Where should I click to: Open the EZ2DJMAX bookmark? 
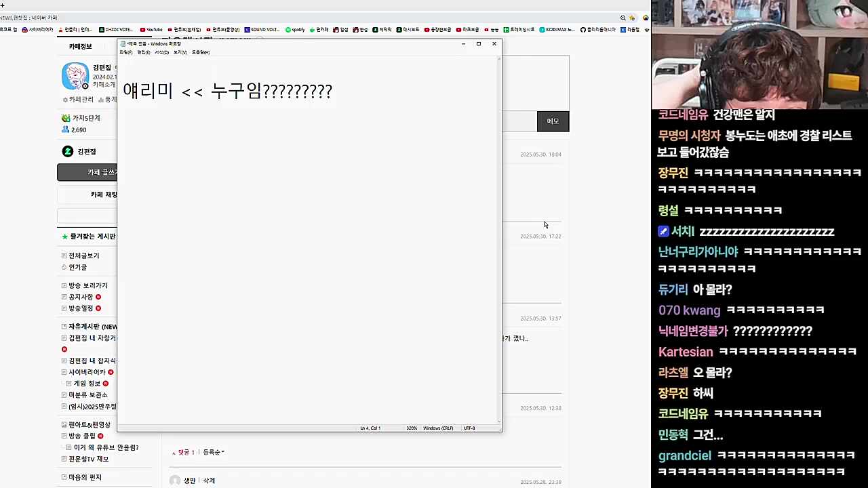[x=557, y=30]
